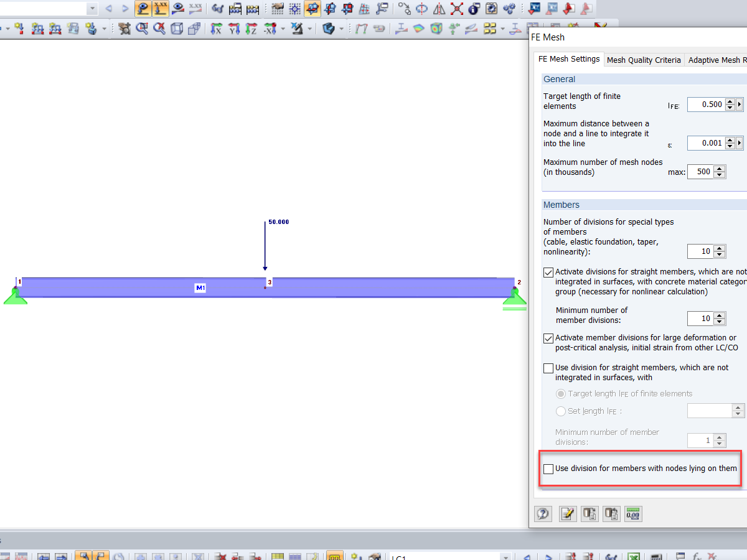The width and height of the screenshot is (747, 560).
Task: Click the undo arrow on the bottom toolbar
Action: (526, 556)
